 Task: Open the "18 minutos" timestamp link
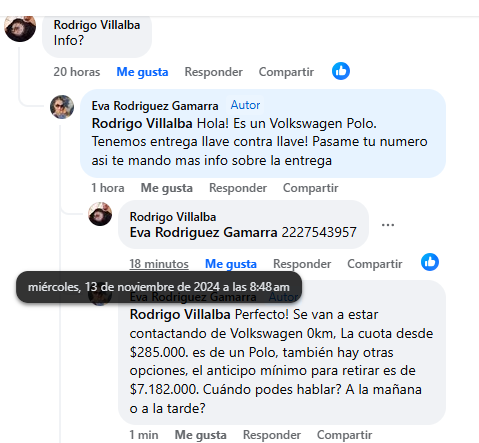[159, 264]
